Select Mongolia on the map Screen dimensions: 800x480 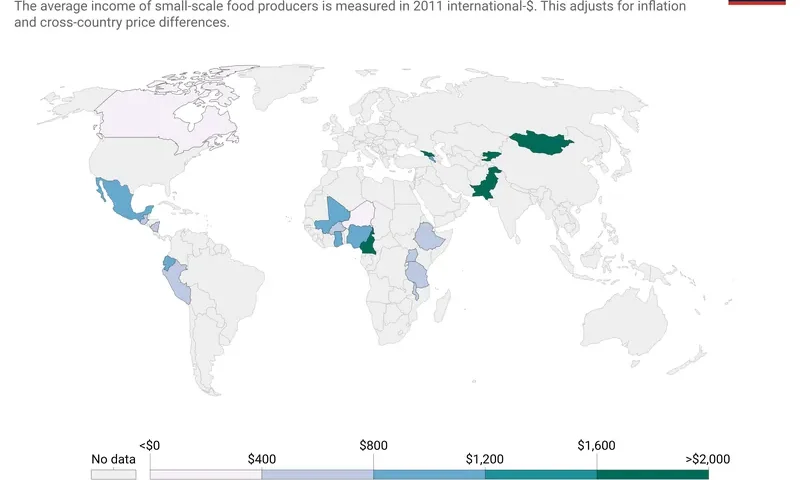pyautogui.click(x=541, y=143)
